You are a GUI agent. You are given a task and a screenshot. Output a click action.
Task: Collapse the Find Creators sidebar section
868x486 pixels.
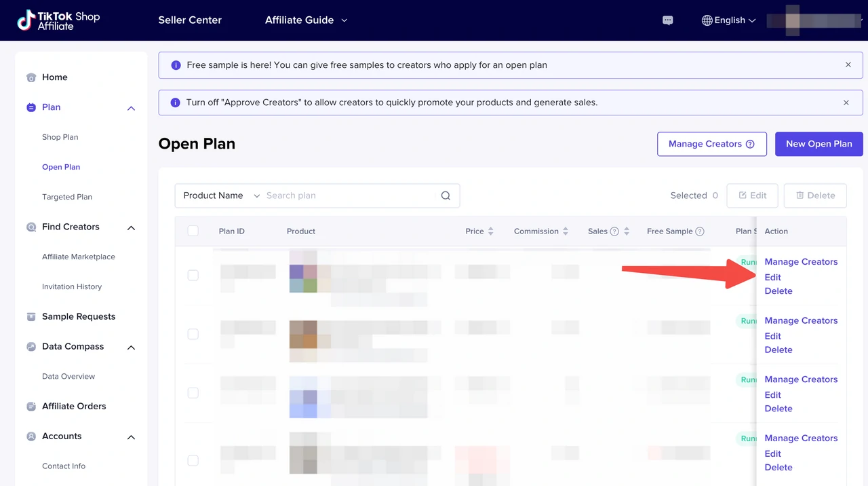pyautogui.click(x=131, y=227)
